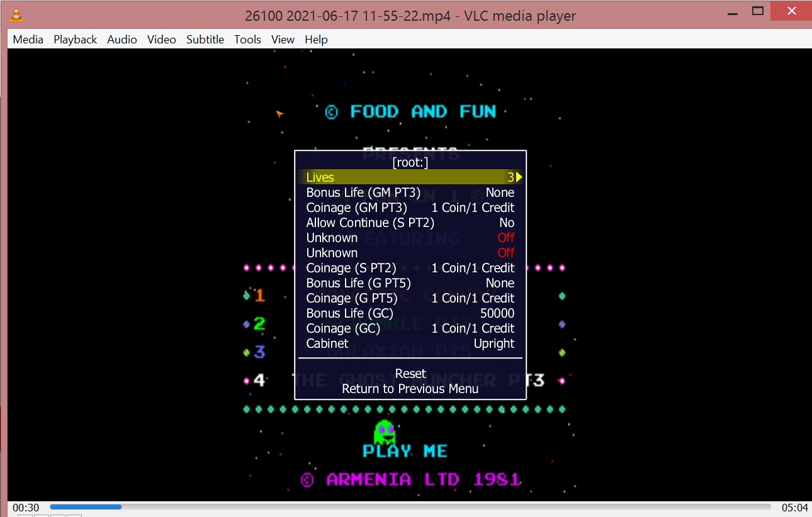Toggle Allow Continue (S PT2) setting
Screen dimensions: 812x517
[410, 223]
